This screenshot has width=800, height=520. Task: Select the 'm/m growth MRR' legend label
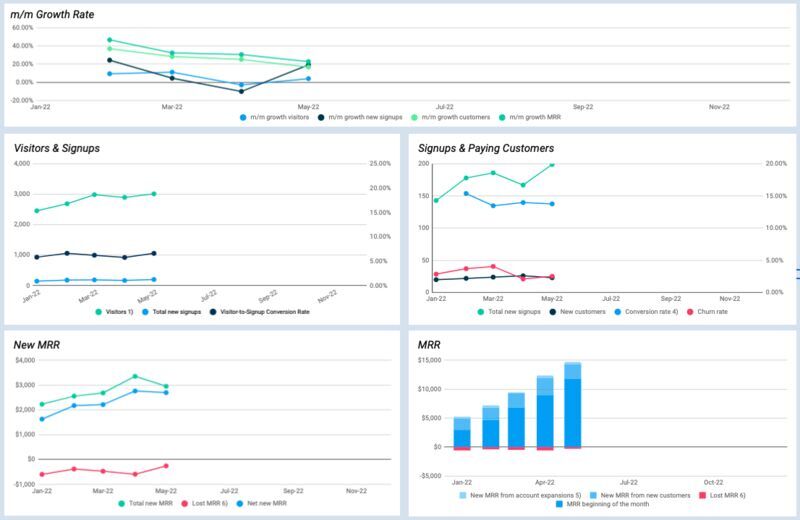[535, 117]
